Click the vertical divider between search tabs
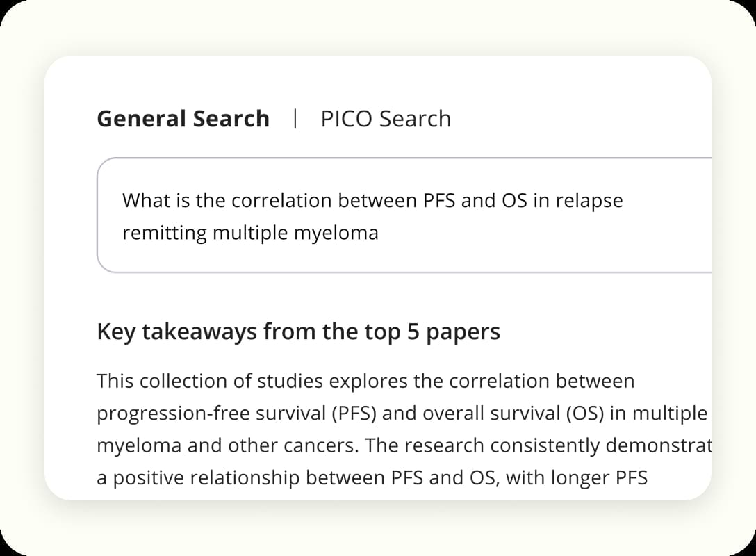Screen dimensions: 756x556 click(x=295, y=119)
